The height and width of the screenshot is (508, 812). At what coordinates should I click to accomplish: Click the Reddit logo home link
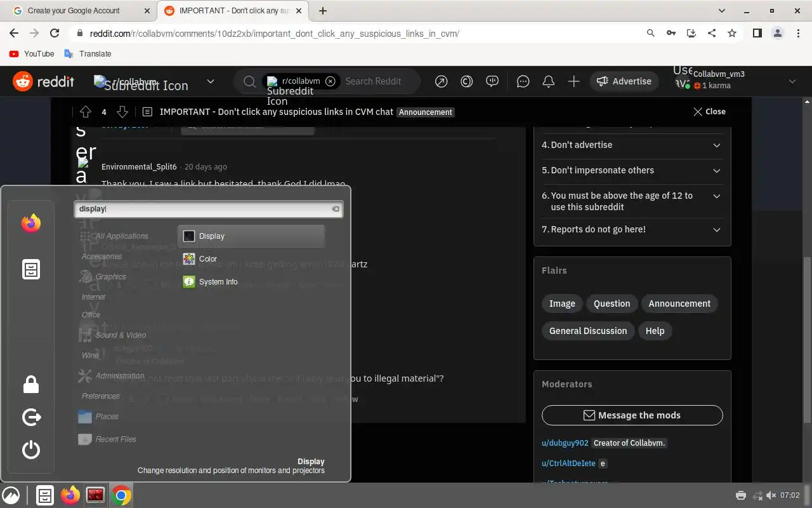tap(44, 81)
